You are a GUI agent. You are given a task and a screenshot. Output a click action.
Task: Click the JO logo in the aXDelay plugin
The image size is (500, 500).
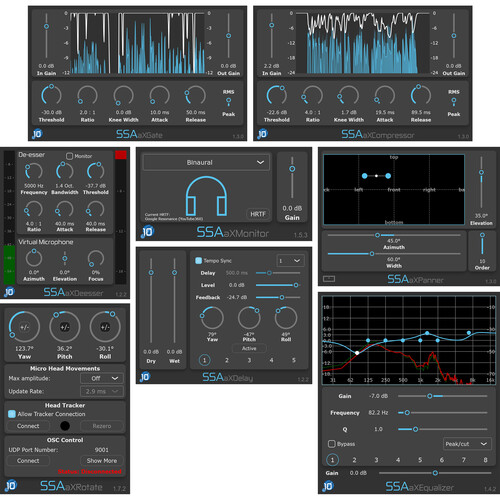coord(145,377)
